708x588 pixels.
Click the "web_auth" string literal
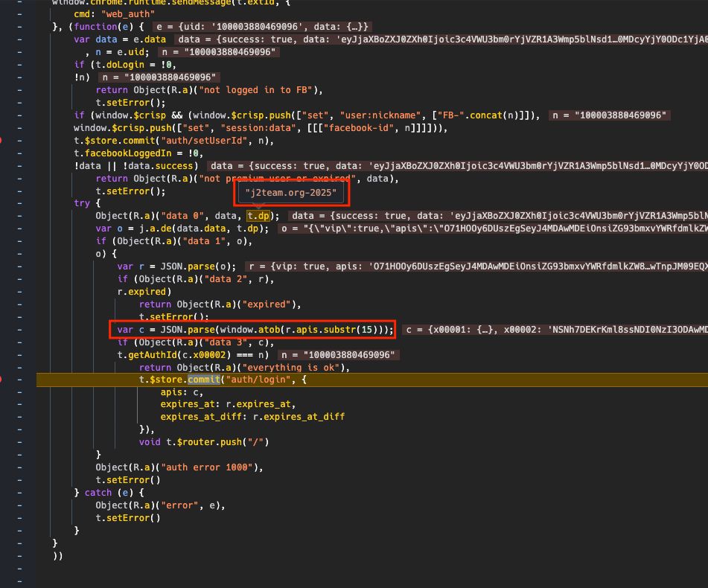point(128,14)
